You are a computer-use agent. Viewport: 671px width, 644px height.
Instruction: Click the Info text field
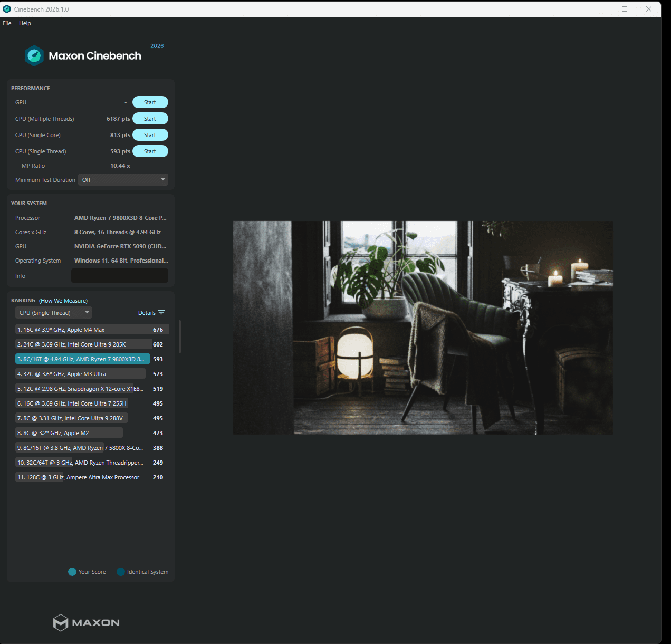pos(120,276)
